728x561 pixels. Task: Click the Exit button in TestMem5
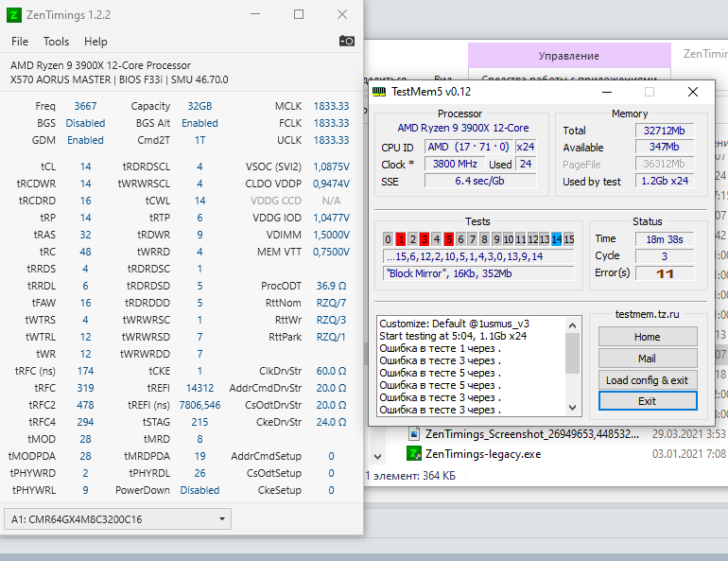648,401
